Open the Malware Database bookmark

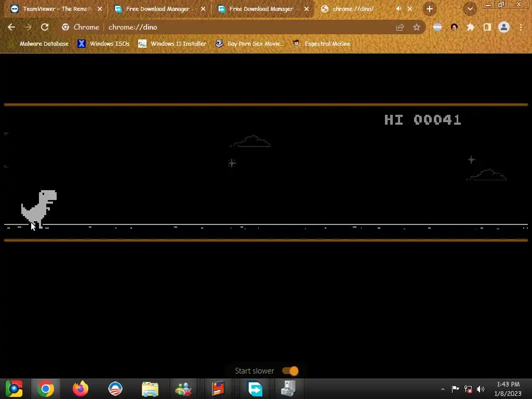tap(39, 44)
